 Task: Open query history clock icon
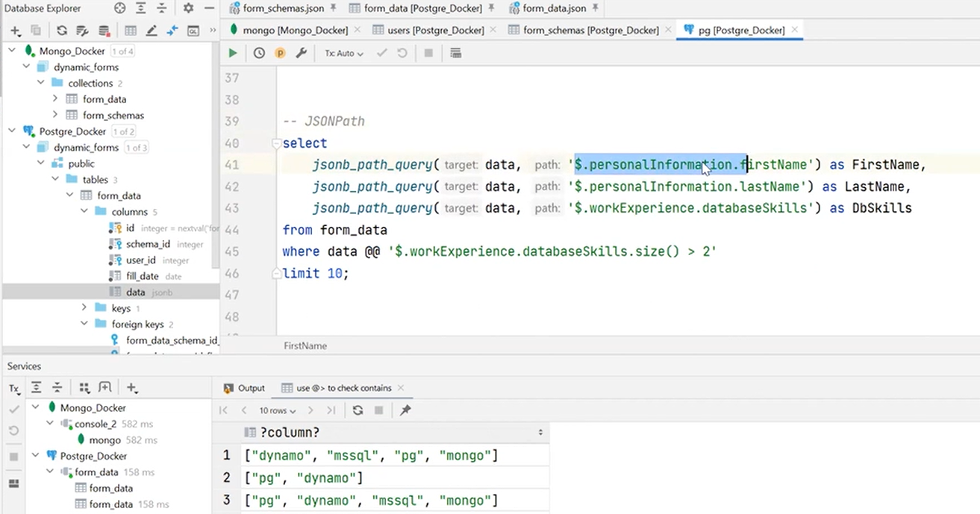point(259,53)
